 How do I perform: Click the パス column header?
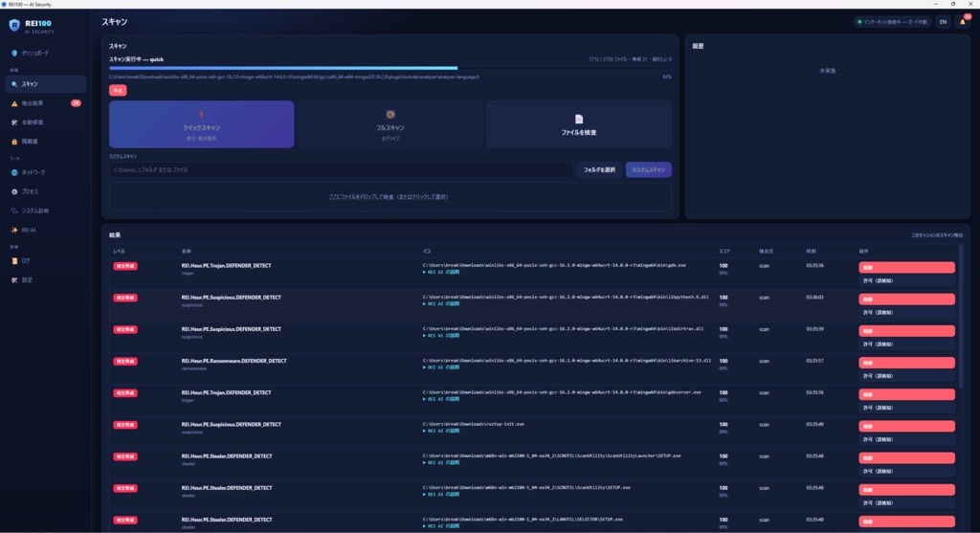(x=427, y=252)
